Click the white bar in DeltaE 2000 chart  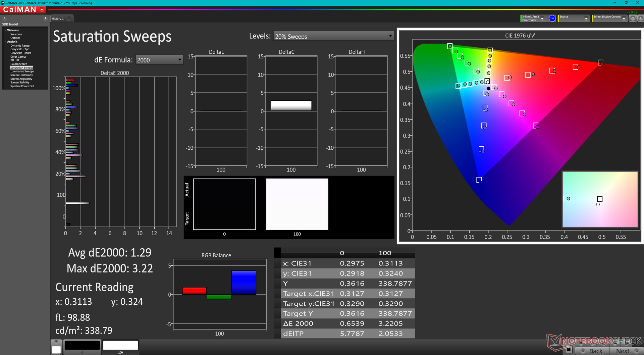coord(77,203)
